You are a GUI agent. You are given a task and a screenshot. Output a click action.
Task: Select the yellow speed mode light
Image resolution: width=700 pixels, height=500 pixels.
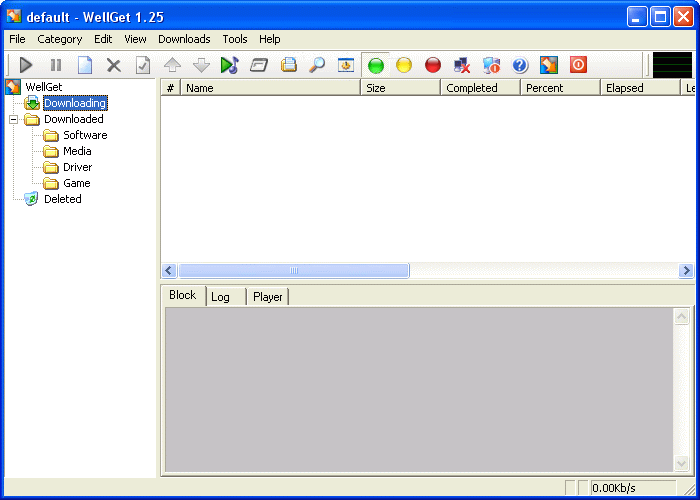point(404,65)
